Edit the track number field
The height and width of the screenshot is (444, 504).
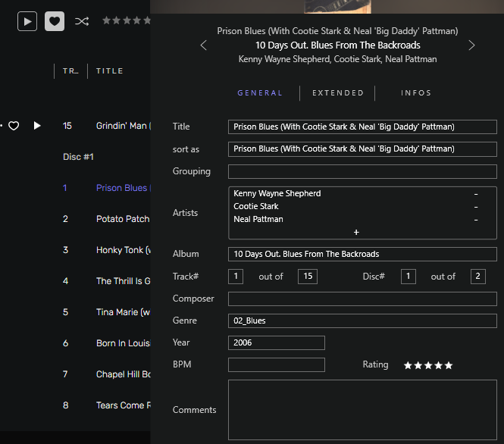pyautogui.click(x=236, y=277)
